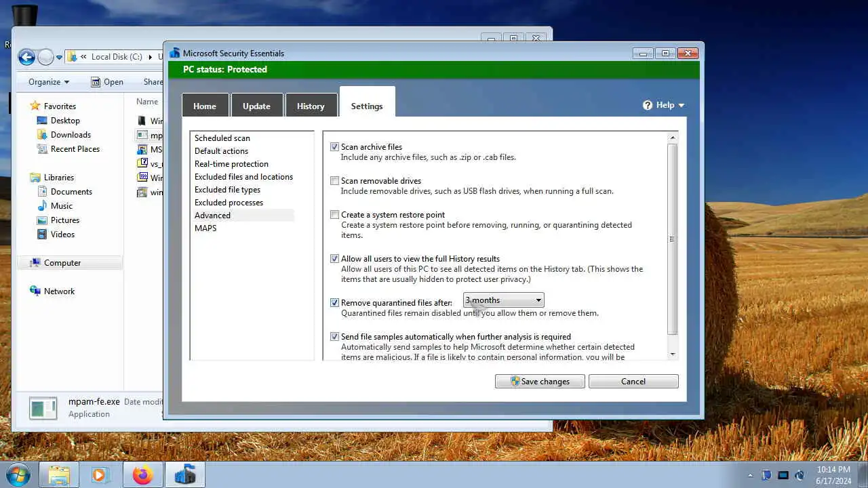Click the Help question mark icon
The image size is (868, 488).
point(648,105)
